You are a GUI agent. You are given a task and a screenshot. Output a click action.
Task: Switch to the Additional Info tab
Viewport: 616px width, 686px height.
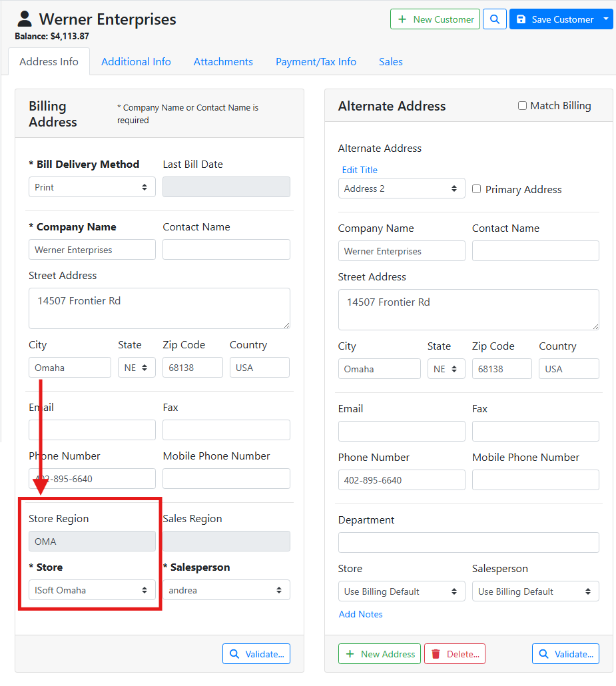click(x=136, y=61)
